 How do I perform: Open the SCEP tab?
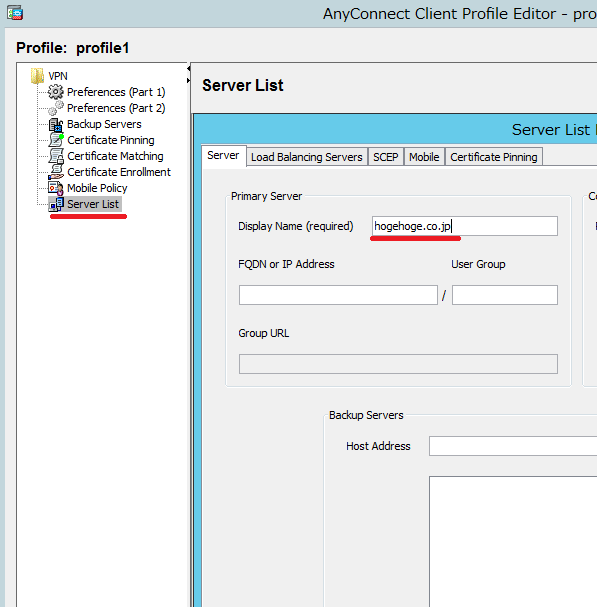(386, 157)
